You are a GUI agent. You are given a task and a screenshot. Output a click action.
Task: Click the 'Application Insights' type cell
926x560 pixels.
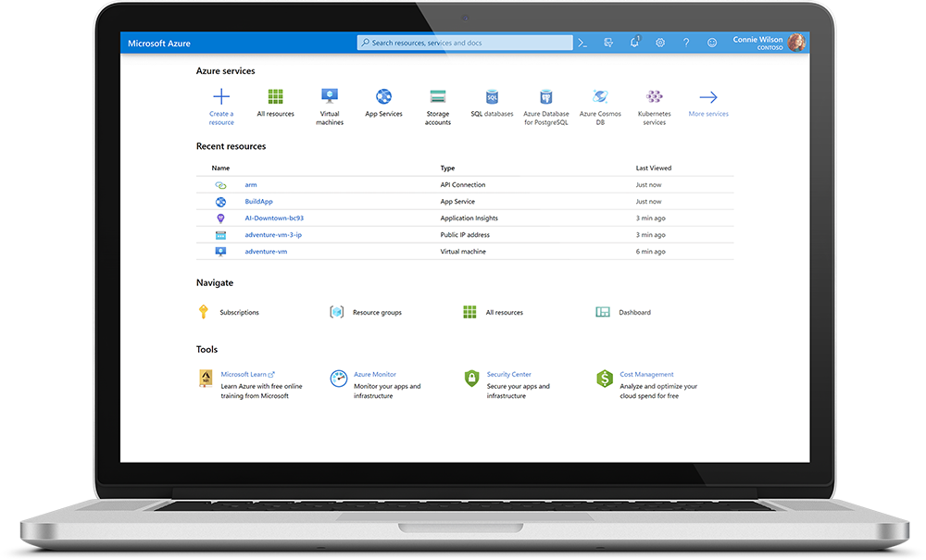click(469, 218)
